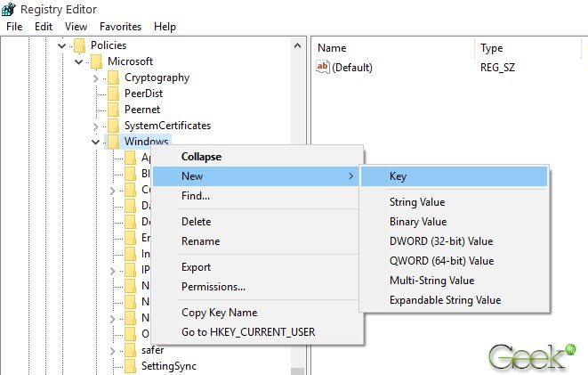Select String Value in submenu
This screenshot has height=375, width=588.
[x=454, y=202]
